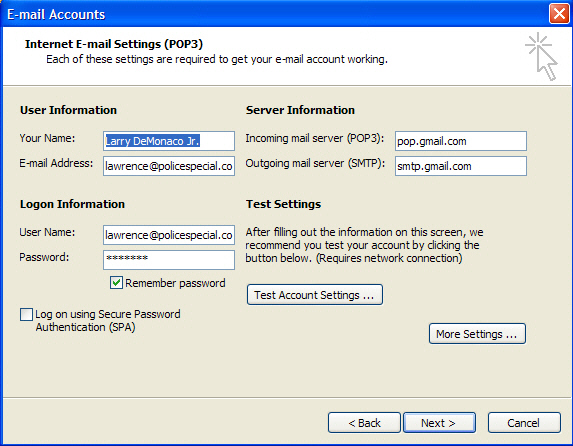
Task: Open Test Account Settings
Action: click(x=315, y=295)
